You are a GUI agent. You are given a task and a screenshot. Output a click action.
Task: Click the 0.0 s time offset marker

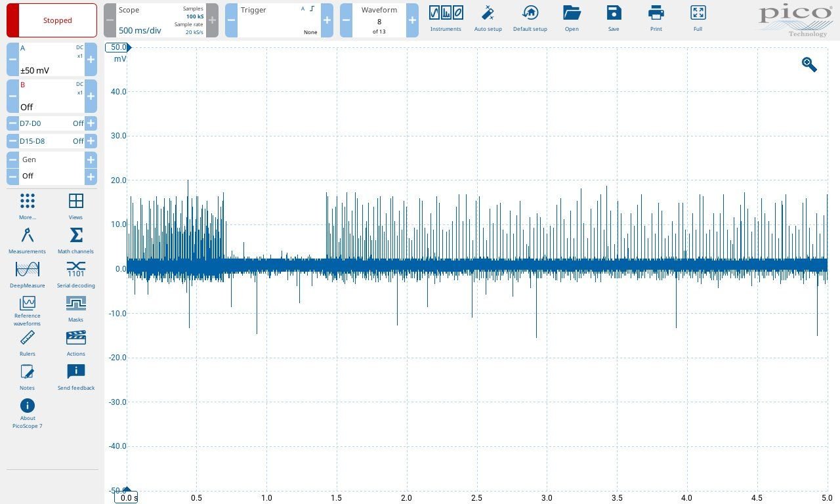126,497
